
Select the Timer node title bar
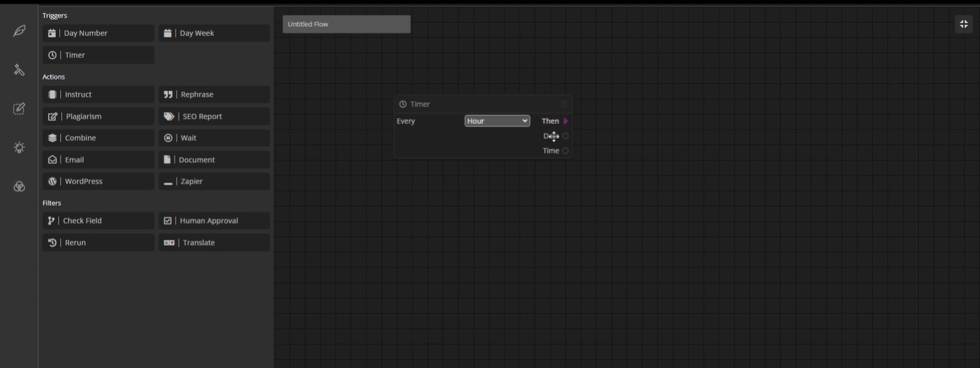483,104
